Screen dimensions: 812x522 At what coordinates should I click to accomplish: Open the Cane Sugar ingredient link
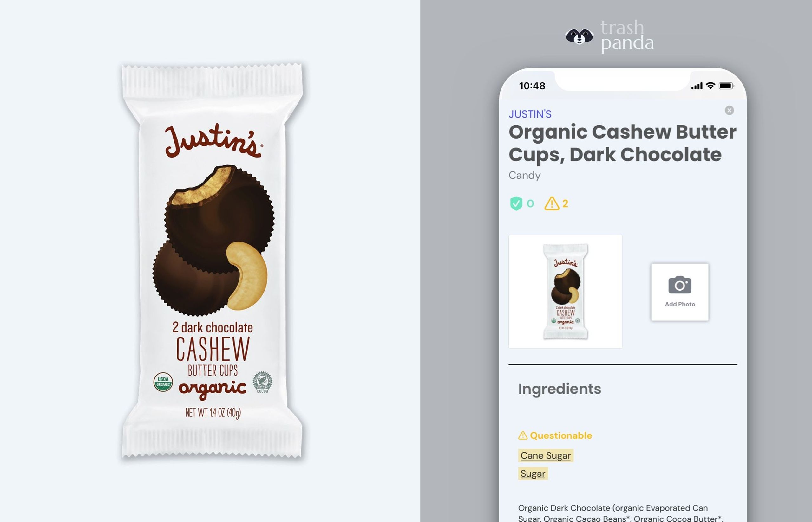545,455
